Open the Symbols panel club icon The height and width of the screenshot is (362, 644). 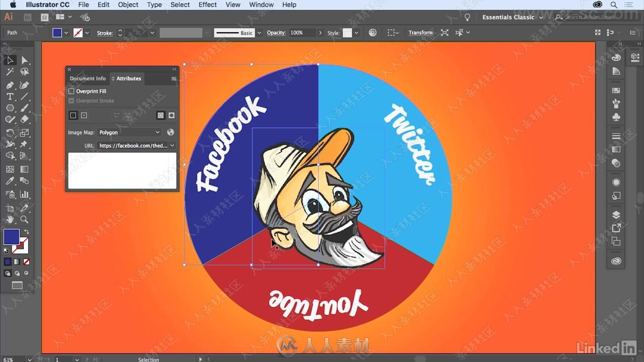coord(616,117)
